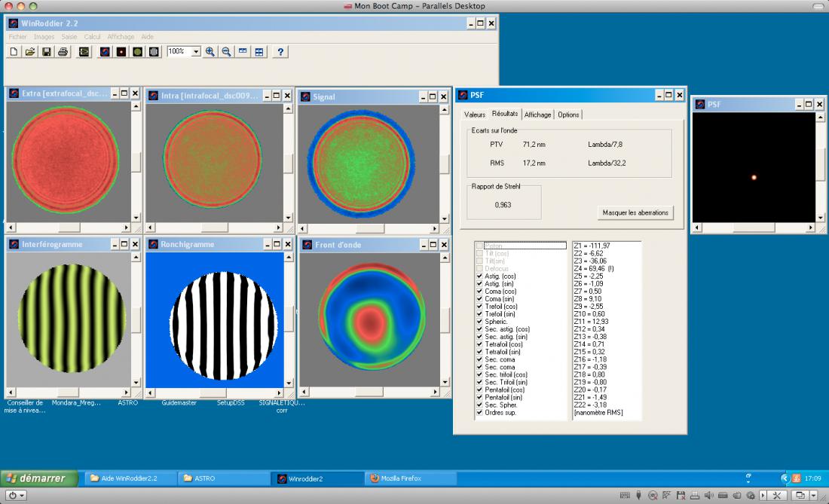Click Masquer les aberrations button
This screenshot has width=829, height=504.
635,212
